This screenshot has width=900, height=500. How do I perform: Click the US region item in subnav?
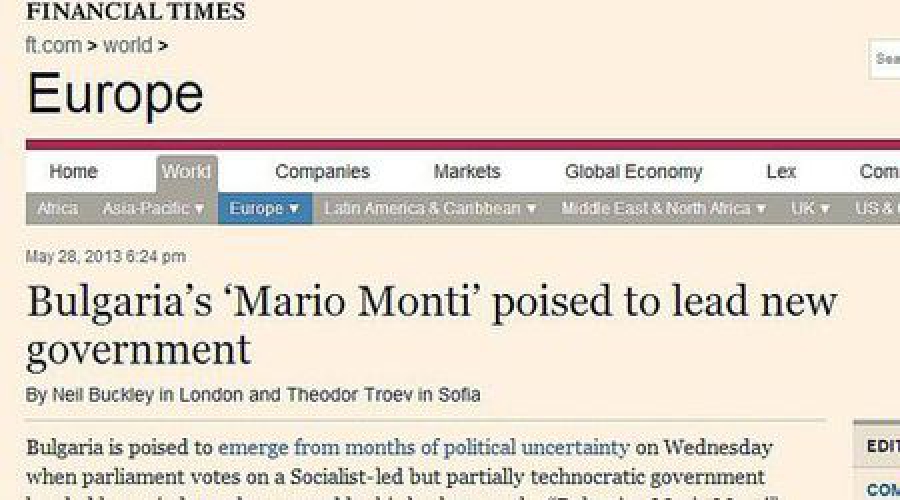[x=876, y=209]
